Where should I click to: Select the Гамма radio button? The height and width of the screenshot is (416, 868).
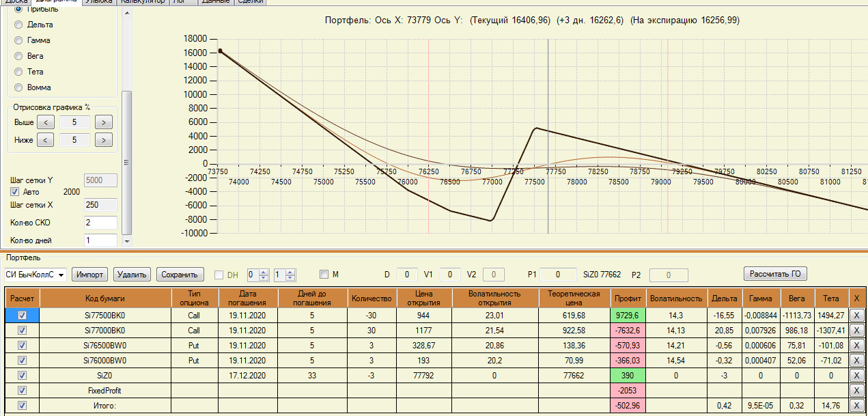coord(19,40)
